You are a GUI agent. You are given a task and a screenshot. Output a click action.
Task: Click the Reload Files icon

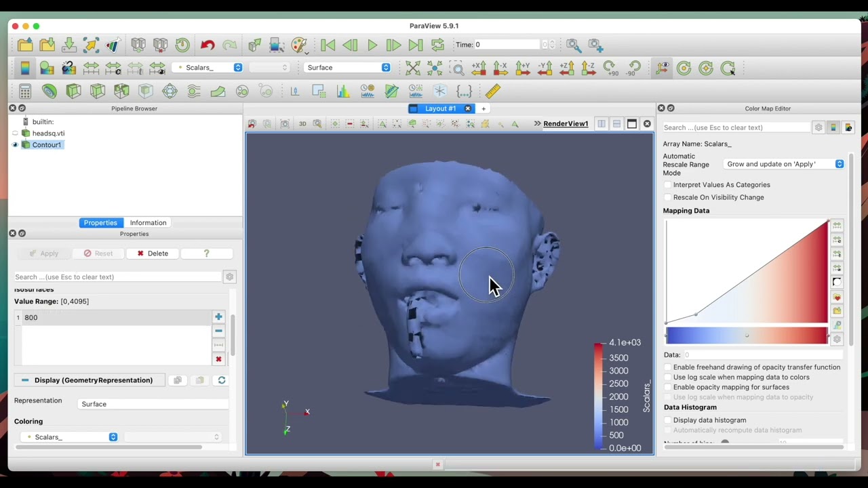[182, 45]
